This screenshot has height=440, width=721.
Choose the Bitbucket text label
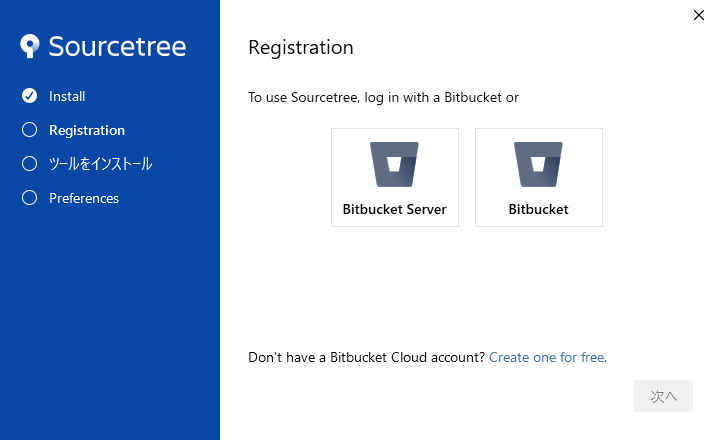pos(538,210)
